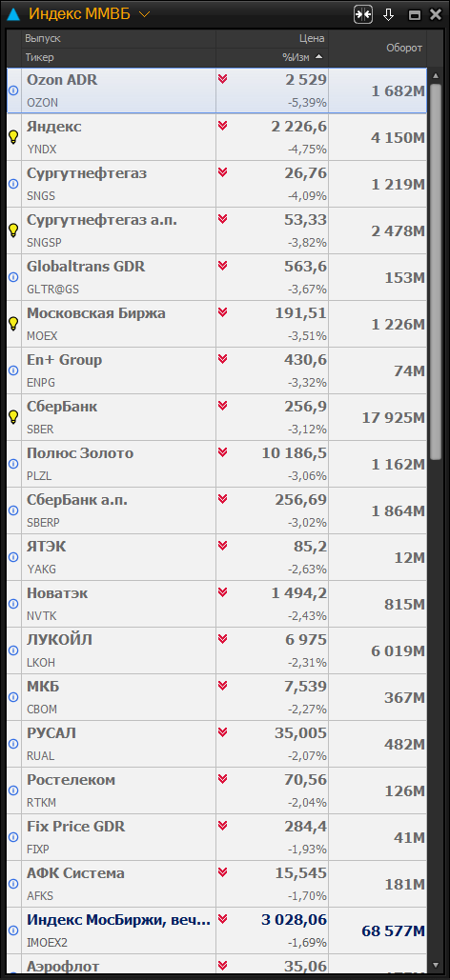The image size is (450, 980).
Task: Select the Полюс Золото row
Action: tap(216, 464)
